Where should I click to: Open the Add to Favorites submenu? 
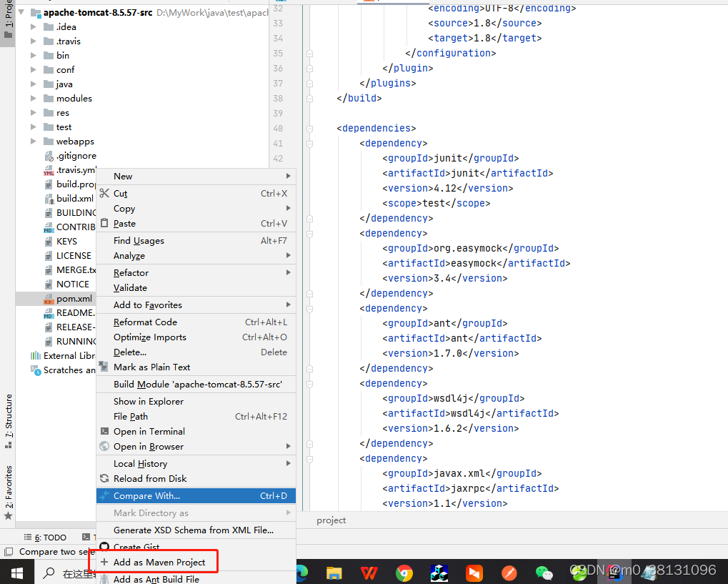pyautogui.click(x=196, y=305)
